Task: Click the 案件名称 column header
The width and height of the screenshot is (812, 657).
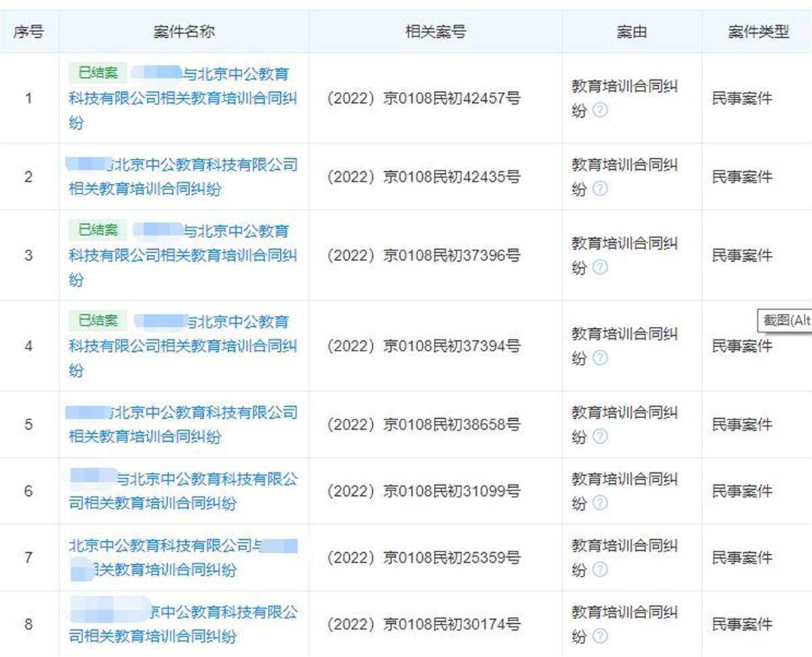Action: (184, 32)
